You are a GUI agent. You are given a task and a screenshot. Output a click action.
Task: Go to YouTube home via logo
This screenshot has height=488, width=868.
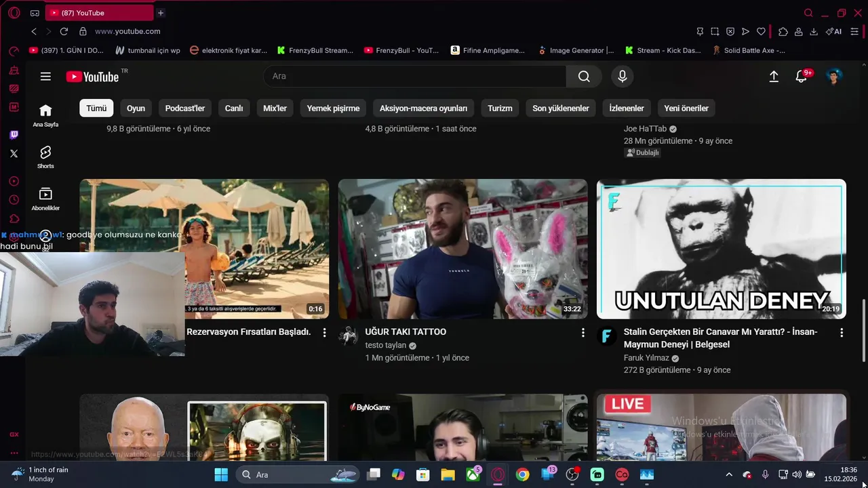tap(93, 77)
